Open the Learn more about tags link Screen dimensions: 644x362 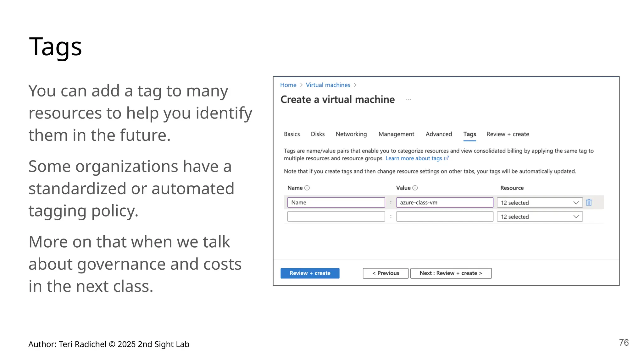[414, 158]
